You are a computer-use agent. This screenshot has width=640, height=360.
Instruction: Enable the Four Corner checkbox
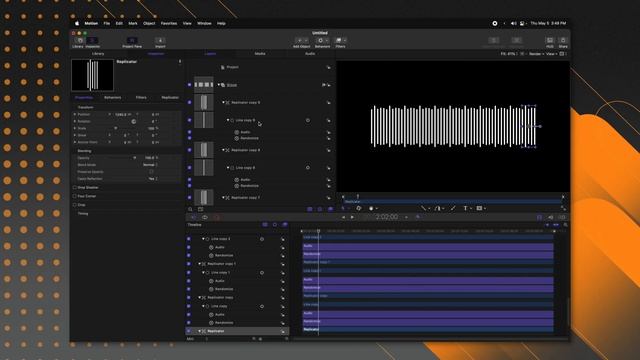[x=75, y=196]
